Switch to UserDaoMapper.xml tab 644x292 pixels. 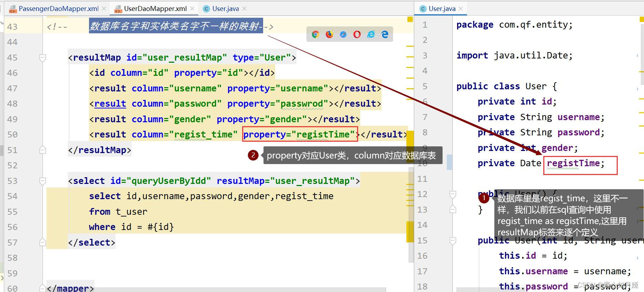pyautogui.click(x=155, y=9)
